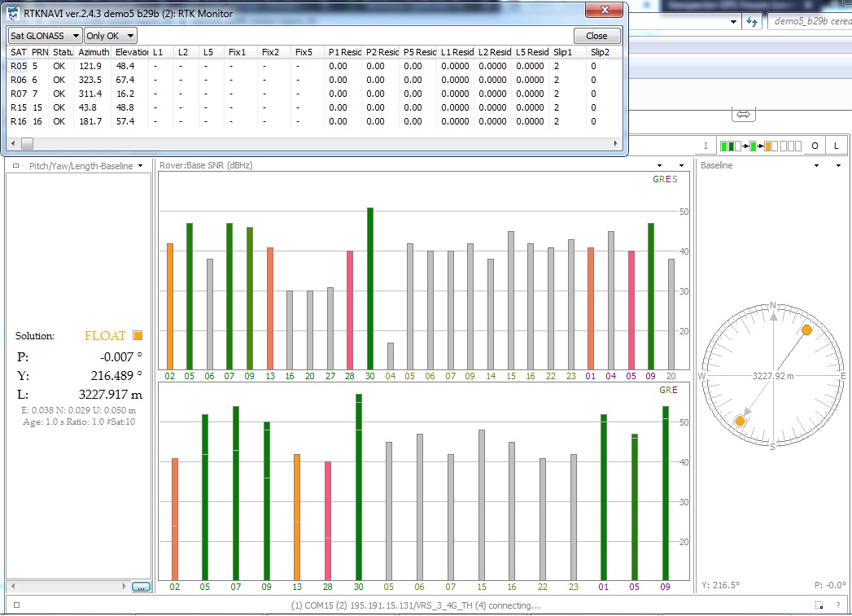Click the 'P1 Resid' column header
852x616 pixels.
coord(344,52)
